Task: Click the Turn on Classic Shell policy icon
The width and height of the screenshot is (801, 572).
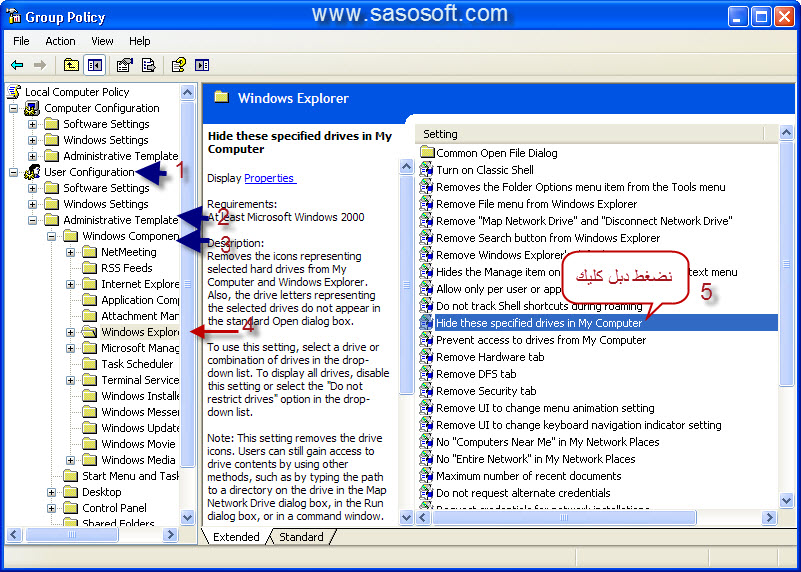Action: click(426, 170)
